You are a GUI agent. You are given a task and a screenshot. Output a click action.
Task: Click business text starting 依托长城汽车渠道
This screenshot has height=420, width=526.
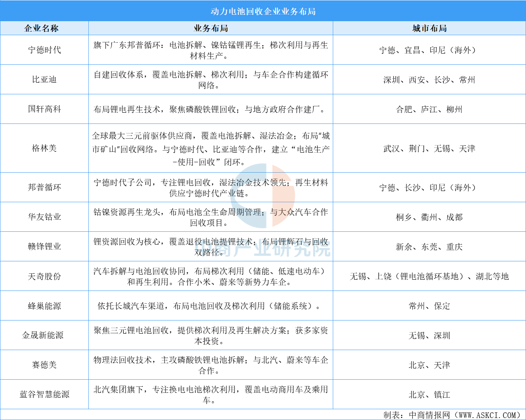click(209, 306)
